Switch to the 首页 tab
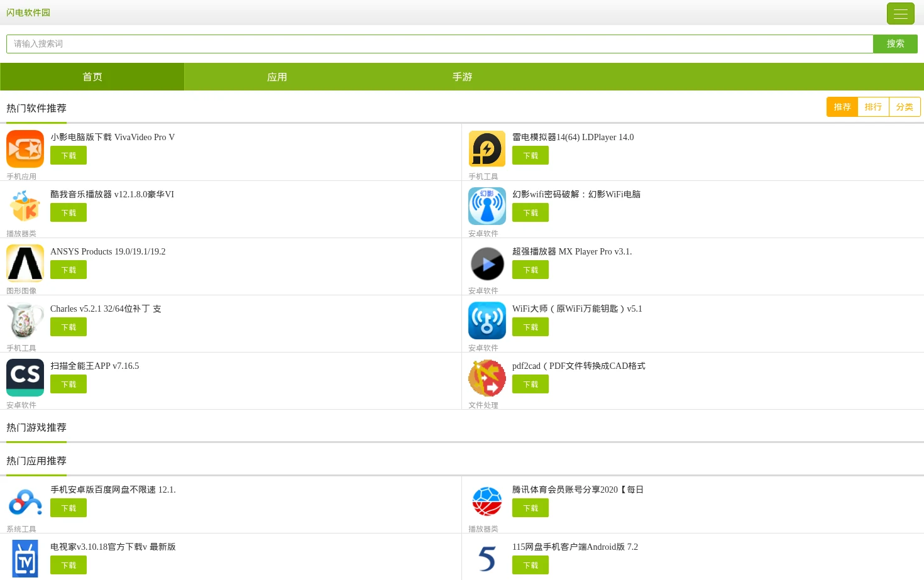Viewport: 924px width, 580px height. click(x=92, y=77)
